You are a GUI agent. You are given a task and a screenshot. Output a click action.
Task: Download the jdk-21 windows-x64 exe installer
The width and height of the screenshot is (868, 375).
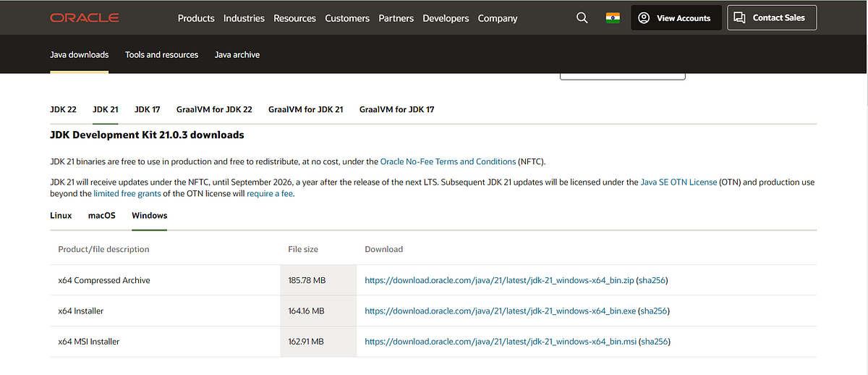pos(501,311)
